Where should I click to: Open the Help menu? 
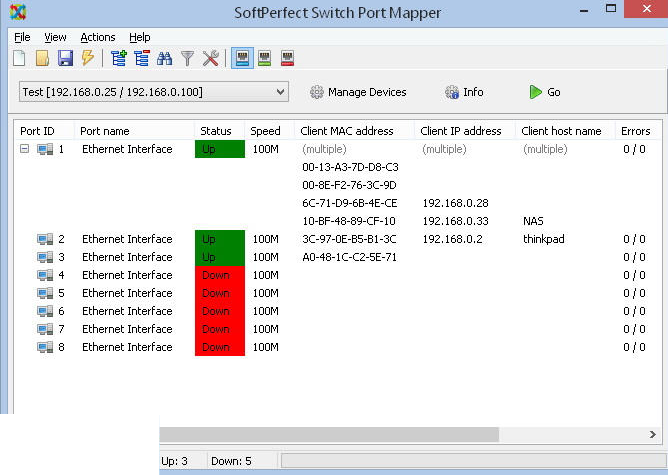(140, 37)
